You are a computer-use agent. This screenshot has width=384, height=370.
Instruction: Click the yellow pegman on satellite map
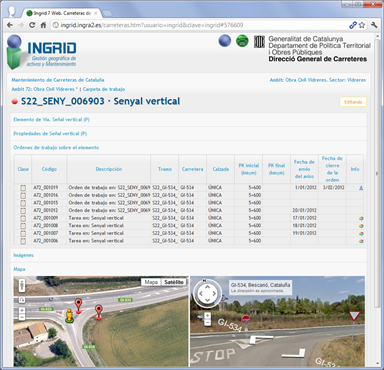point(69,316)
